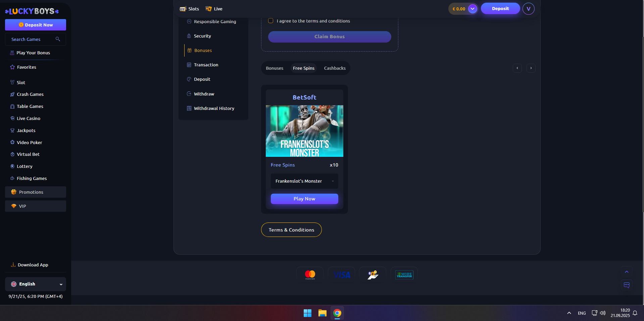Open Chrome from the taskbar
The height and width of the screenshot is (321, 644).
pyautogui.click(x=337, y=313)
